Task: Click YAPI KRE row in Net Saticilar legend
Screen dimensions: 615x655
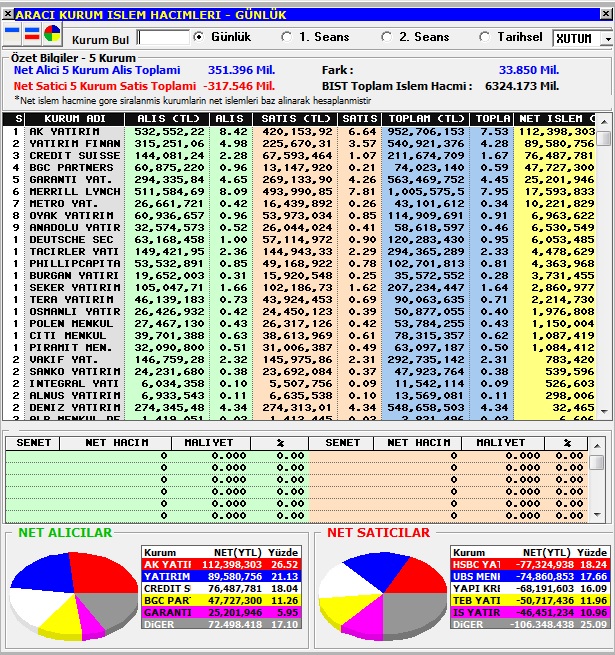Action: [530, 589]
